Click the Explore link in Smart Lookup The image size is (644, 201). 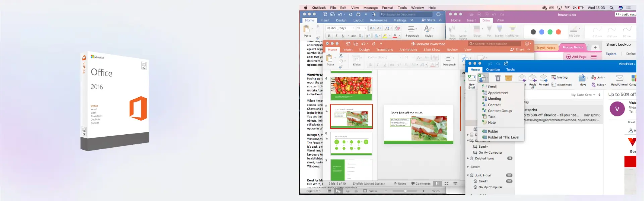[611, 54]
